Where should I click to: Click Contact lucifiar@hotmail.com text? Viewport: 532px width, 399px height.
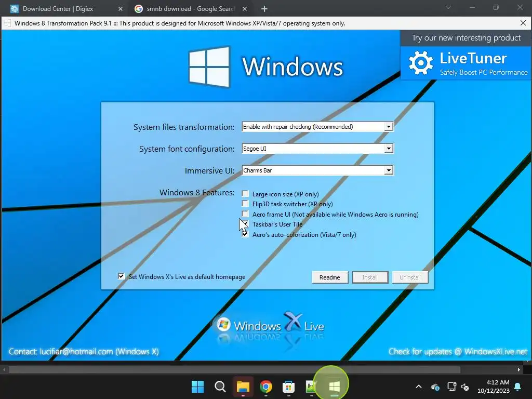click(84, 352)
